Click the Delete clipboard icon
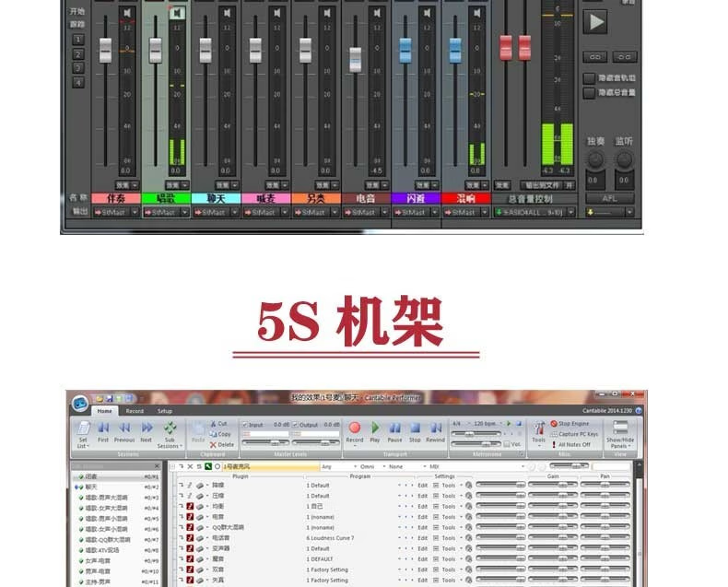 223,444
